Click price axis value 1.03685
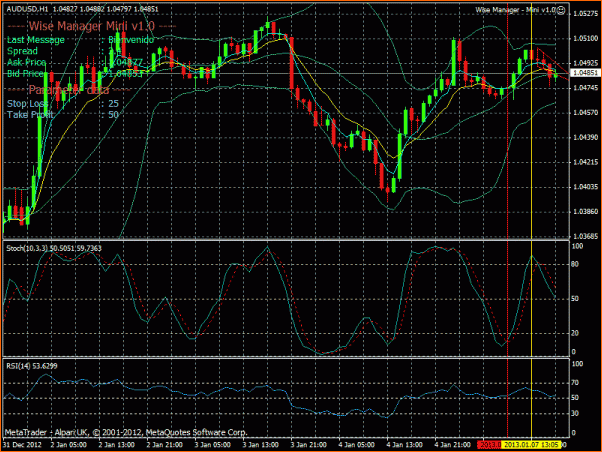This screenshot has width=602, height=452. 585,236
